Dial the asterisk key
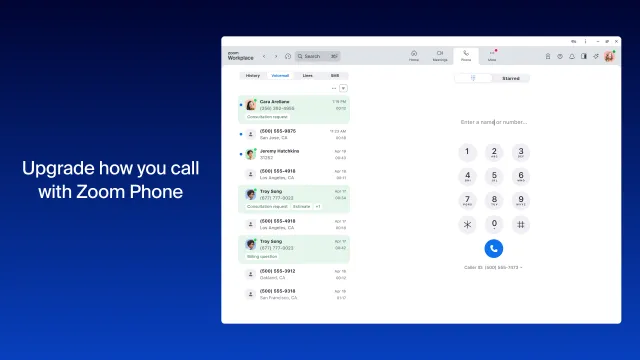This screenshot has width=640, height=360. point(467,224)
